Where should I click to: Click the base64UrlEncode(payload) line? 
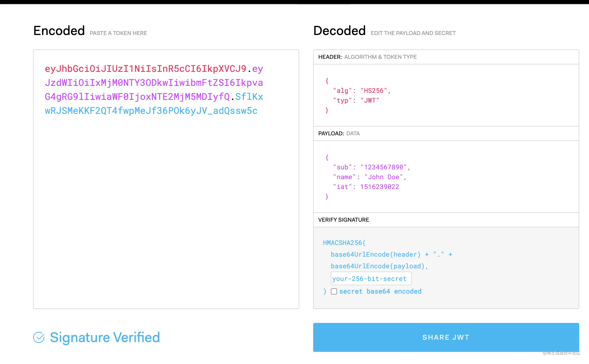click(379, 266)
